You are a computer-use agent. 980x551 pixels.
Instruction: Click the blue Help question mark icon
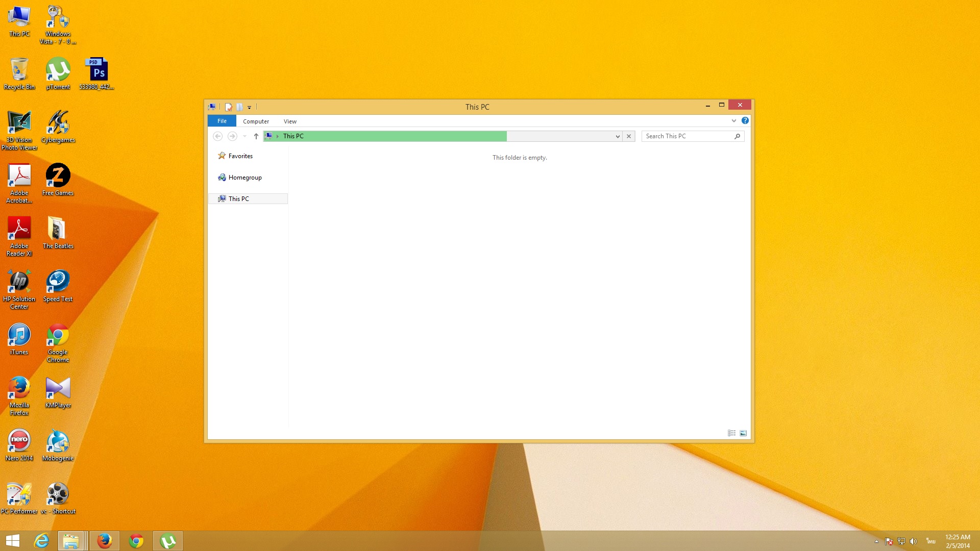745,121
